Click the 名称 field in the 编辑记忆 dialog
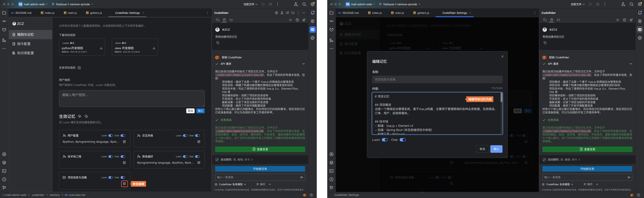 point(437,79)
